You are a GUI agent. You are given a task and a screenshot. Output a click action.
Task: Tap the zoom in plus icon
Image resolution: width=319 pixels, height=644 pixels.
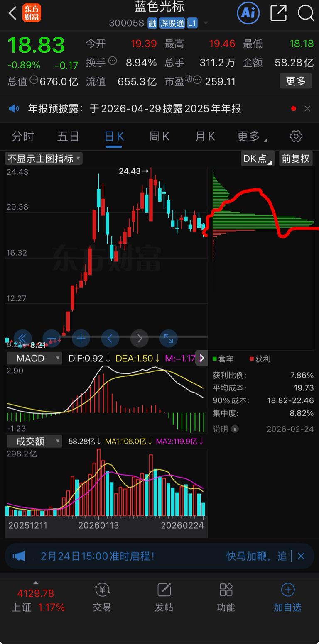click(81, 338)
